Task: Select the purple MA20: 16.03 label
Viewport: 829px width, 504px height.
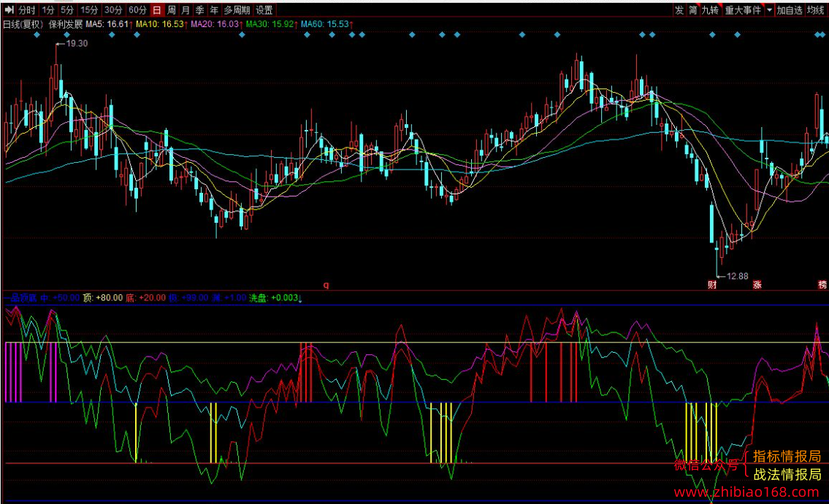Action: (x=215, y=24)
